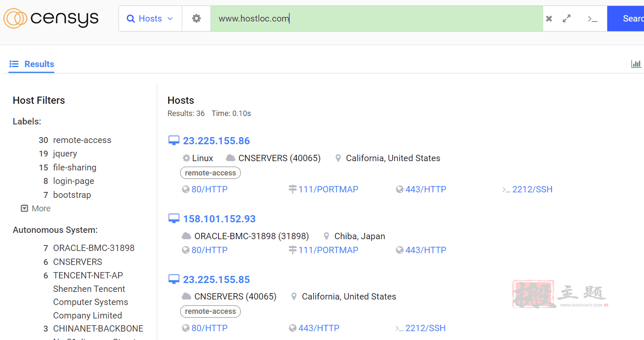The image size is (644, 340).
Task: Open host 158.101.152.93
Action: point(219,219)
